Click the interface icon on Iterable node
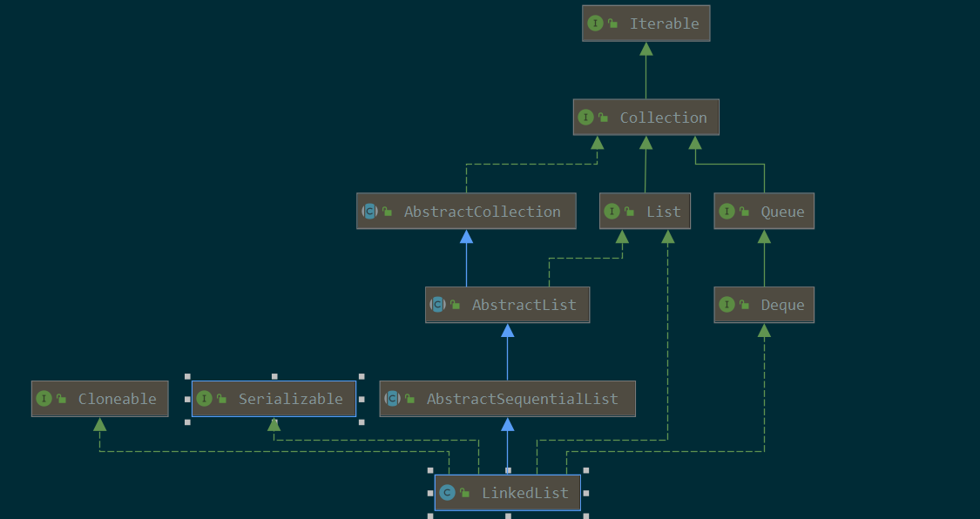980x519 pixels. [595, 24]
